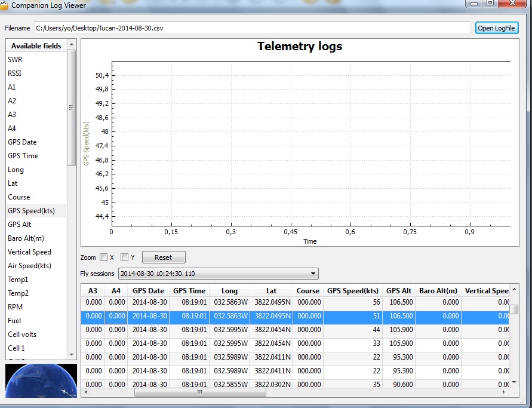Click the Reset zoom button
532x408 pixels.
(163, 257)
